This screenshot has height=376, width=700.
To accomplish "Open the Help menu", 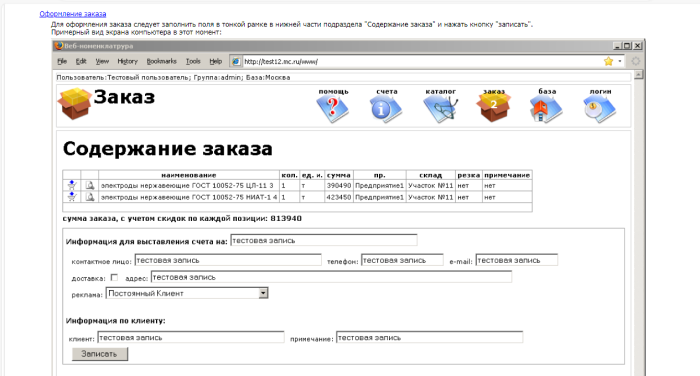I will [216, 61].
